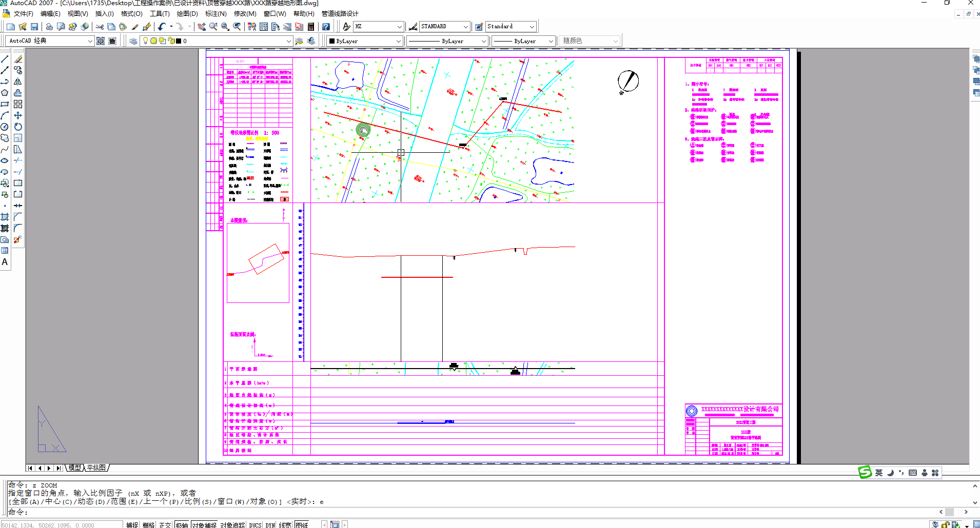Activate the Move tool
Image resolution: width=980 pixels, height=528 pixels.
(x=18, y=115)
